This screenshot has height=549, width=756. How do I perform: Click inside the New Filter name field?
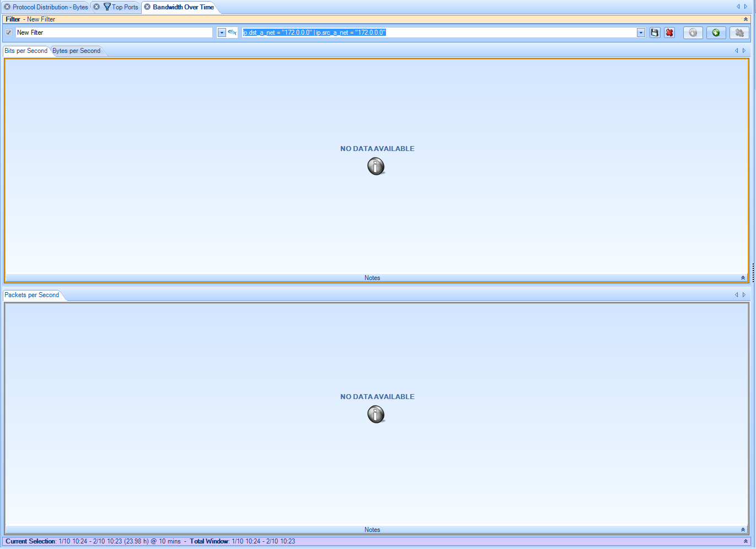pyautogui.click(x=113, y=33)
